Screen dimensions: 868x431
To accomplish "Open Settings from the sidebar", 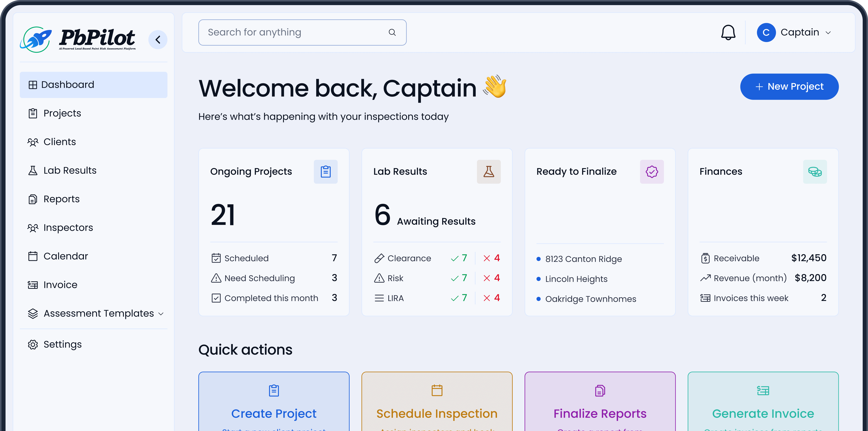I will point(63,344).
